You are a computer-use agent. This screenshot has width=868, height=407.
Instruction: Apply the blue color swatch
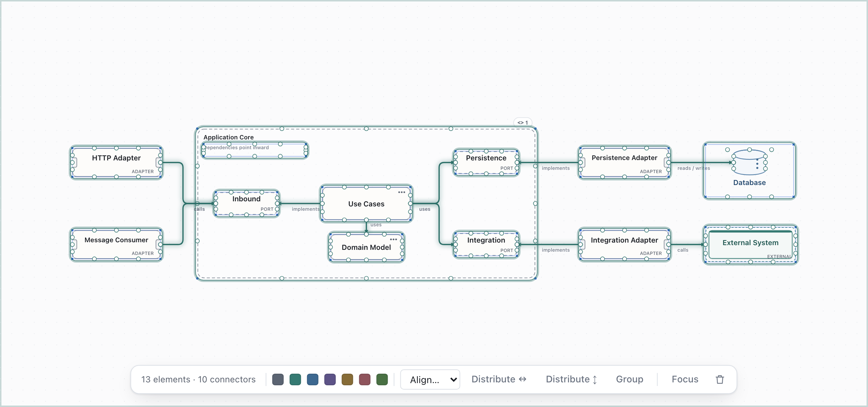312,379
